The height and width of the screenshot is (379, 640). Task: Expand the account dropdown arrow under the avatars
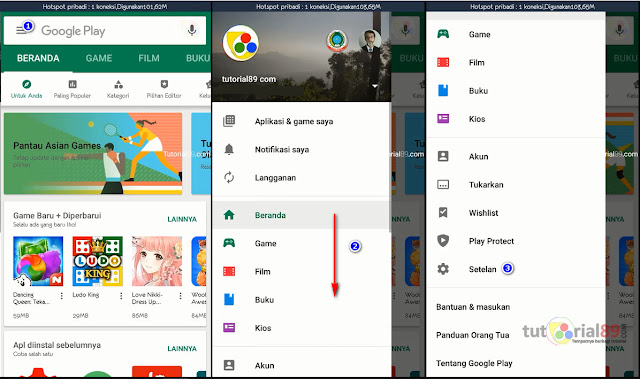coord(375,86)
